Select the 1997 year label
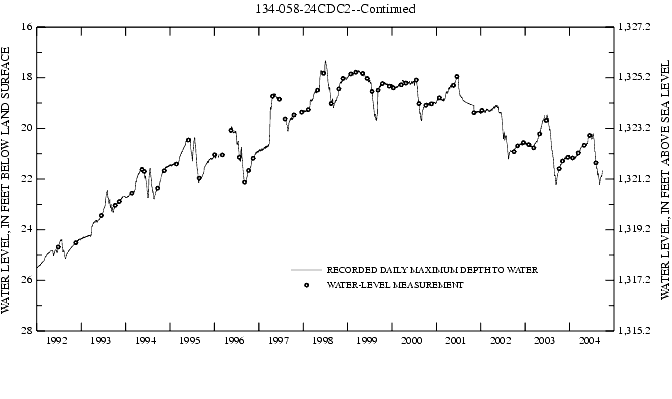Image resolution: width=672 pixels, height=399 pixels. pos(279,341)
